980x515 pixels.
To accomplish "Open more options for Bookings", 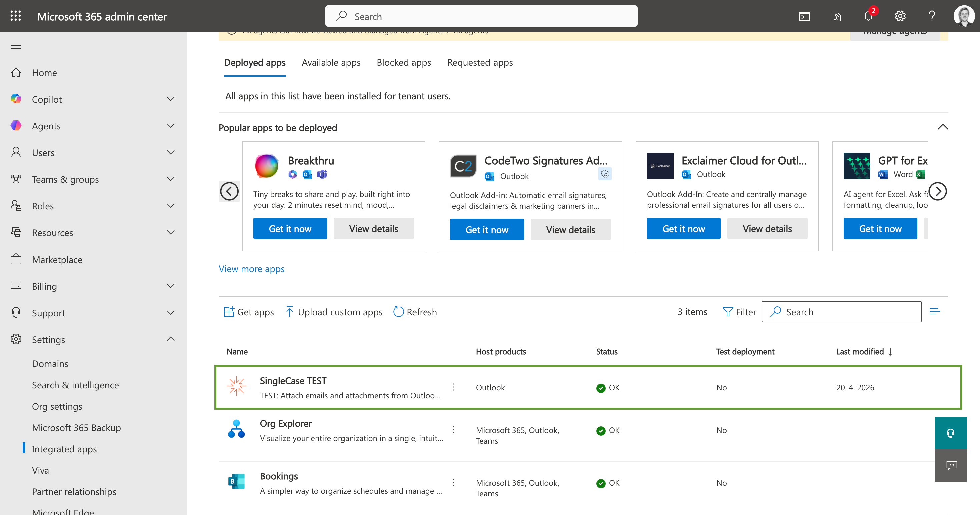I will pyautogui.click(x=453, y=482).
